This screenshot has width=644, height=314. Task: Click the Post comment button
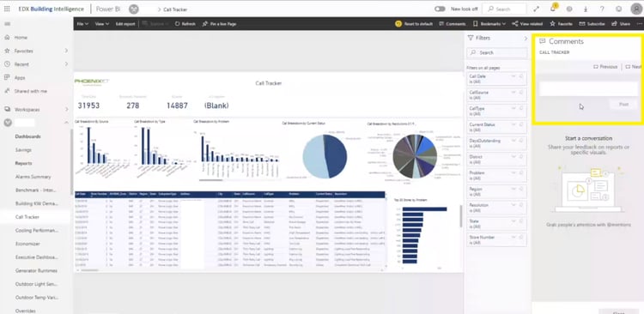coord(624,105)
